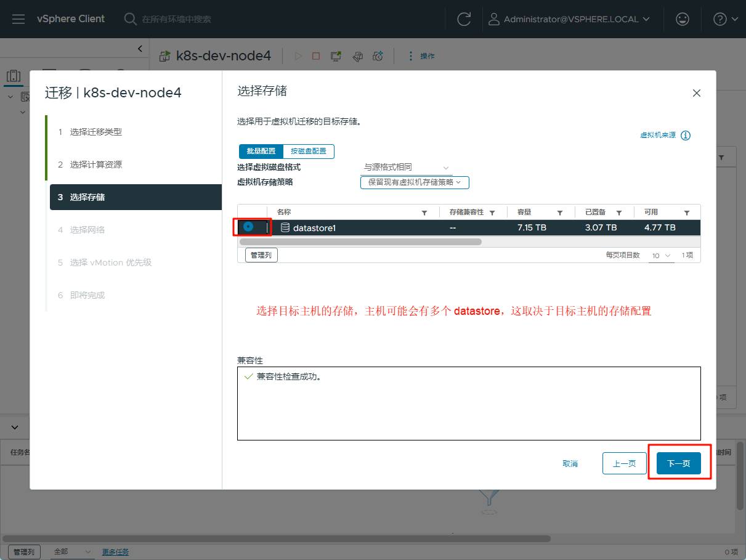Click the filter icon in 名称 column
746x560 pixels.
click(424, 213)
